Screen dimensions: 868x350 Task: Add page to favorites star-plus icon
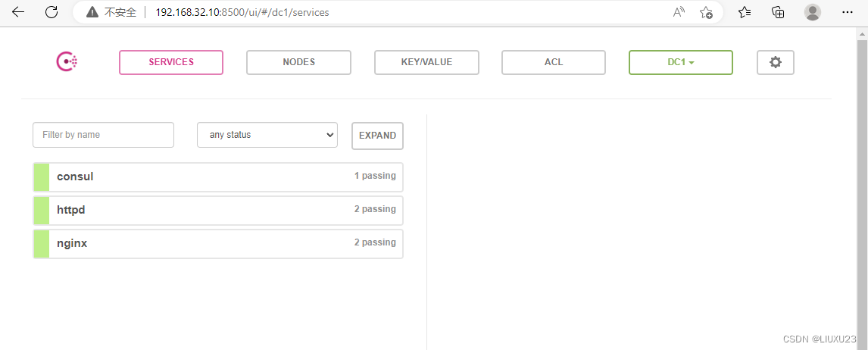(706, 12)
